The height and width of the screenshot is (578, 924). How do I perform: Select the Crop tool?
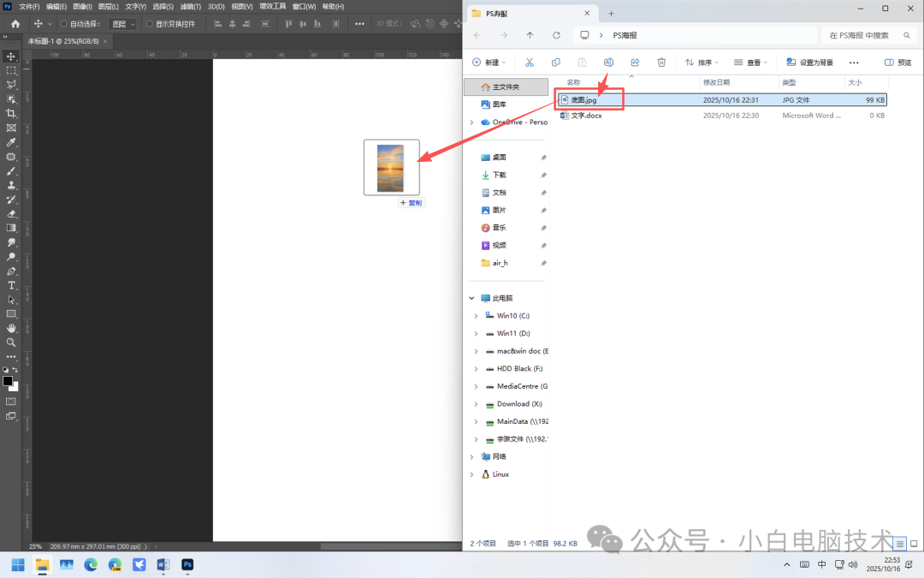pyautogui.click(x=10, y=113)
